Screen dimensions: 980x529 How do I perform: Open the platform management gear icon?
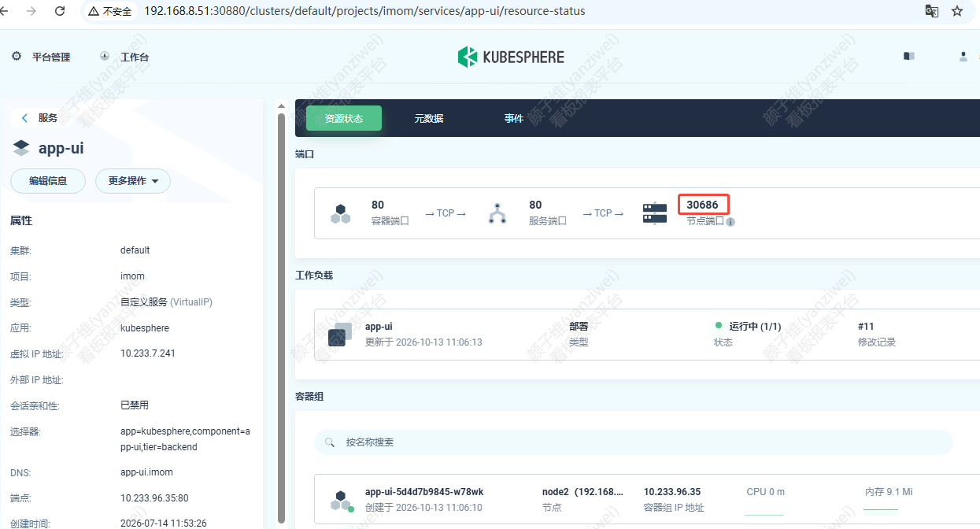17,57
